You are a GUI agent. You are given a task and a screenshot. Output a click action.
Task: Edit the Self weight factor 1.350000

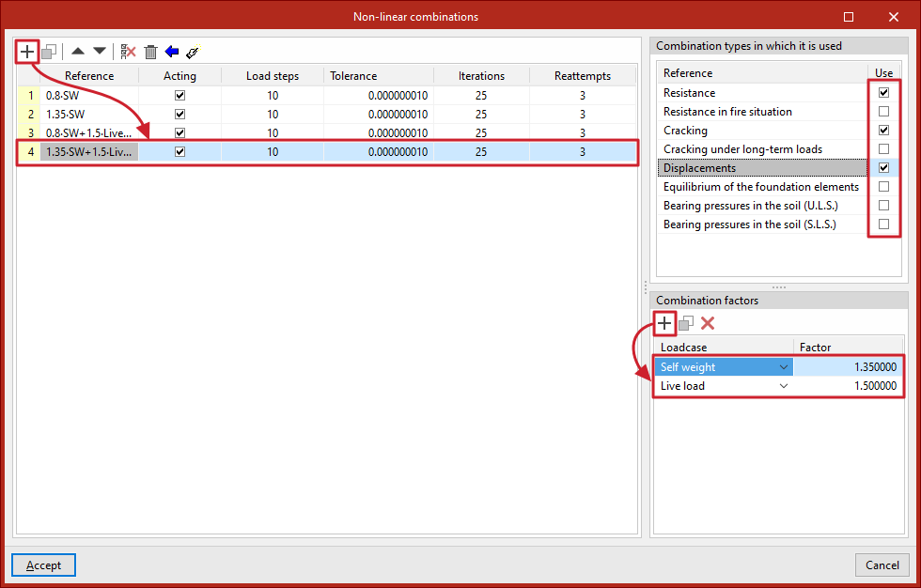[x=848, y=367]
